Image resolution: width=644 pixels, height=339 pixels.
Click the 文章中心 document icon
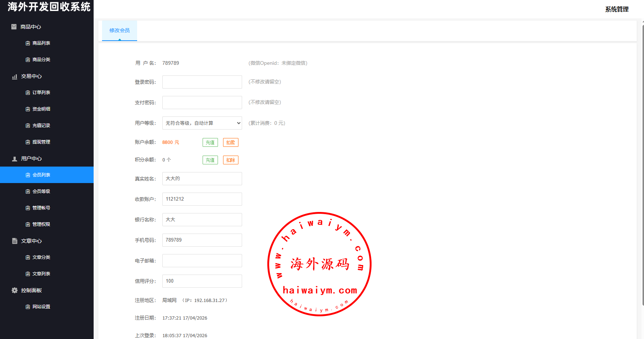click(x=15, y=241)
